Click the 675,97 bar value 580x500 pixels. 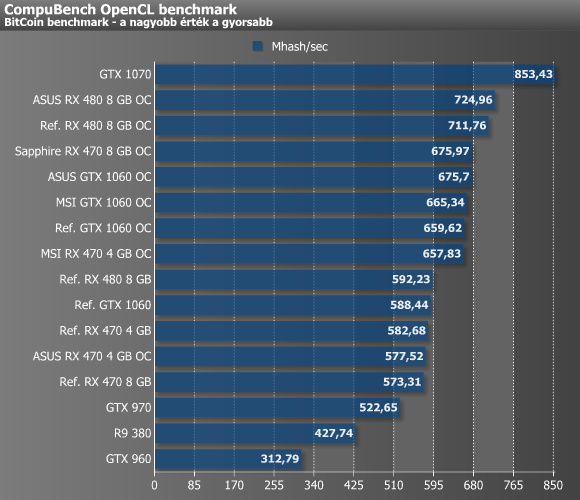pos(450,151)
